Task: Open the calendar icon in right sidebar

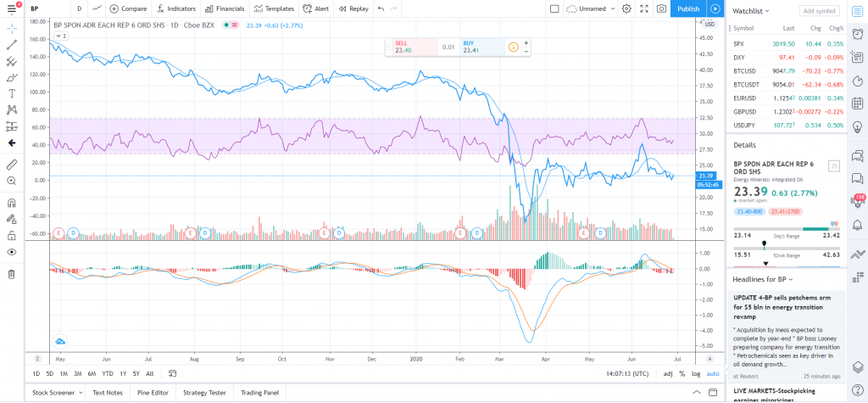Action: point(858,104)
